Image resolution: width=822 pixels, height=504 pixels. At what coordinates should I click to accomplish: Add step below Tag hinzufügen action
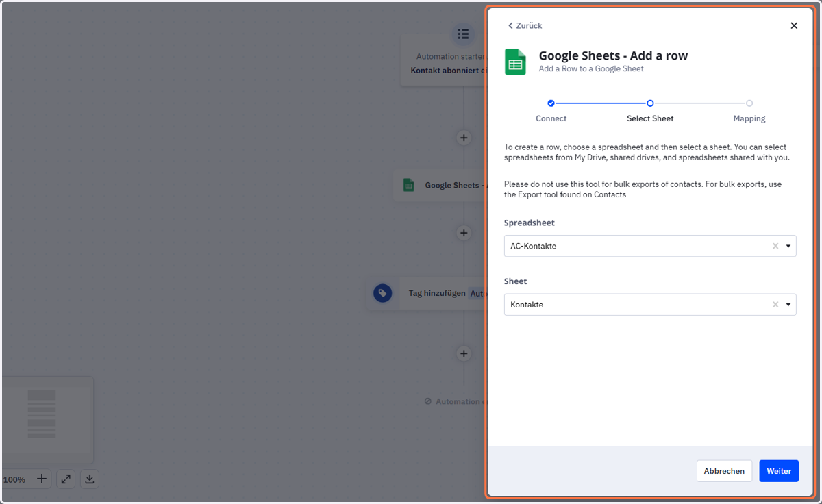pos(464,353)
